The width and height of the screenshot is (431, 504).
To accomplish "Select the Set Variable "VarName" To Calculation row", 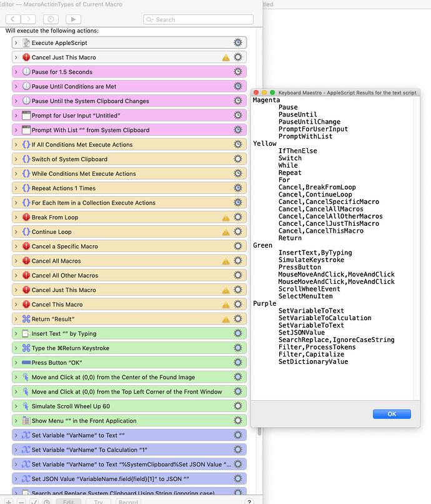I will click(x=129, y=450).
